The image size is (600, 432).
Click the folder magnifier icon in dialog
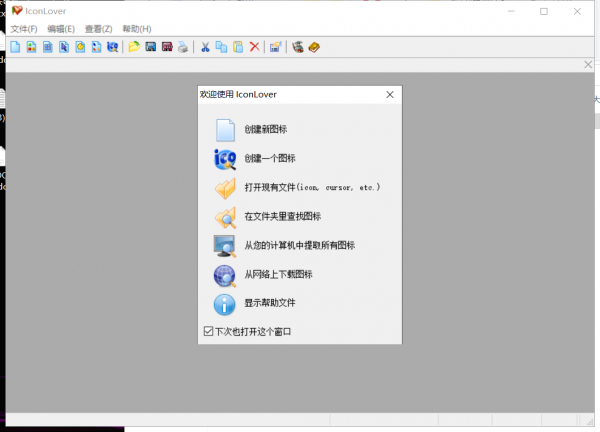point(225,217)
